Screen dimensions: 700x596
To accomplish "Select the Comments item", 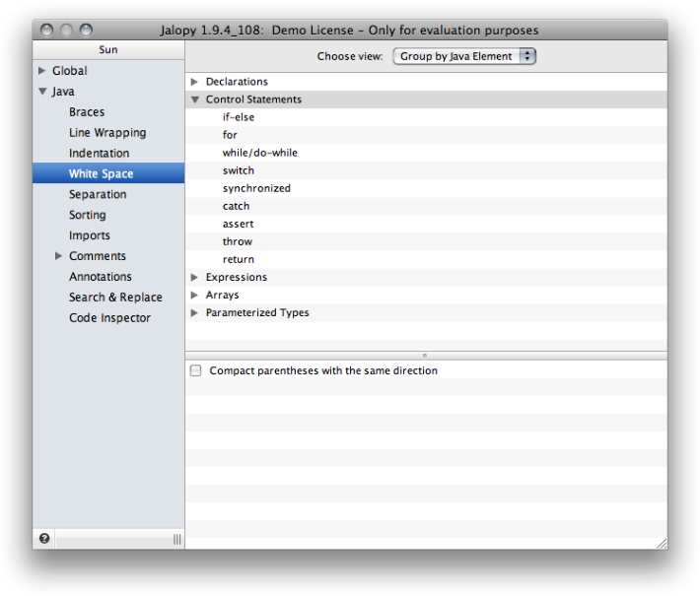I will [98, 255].
